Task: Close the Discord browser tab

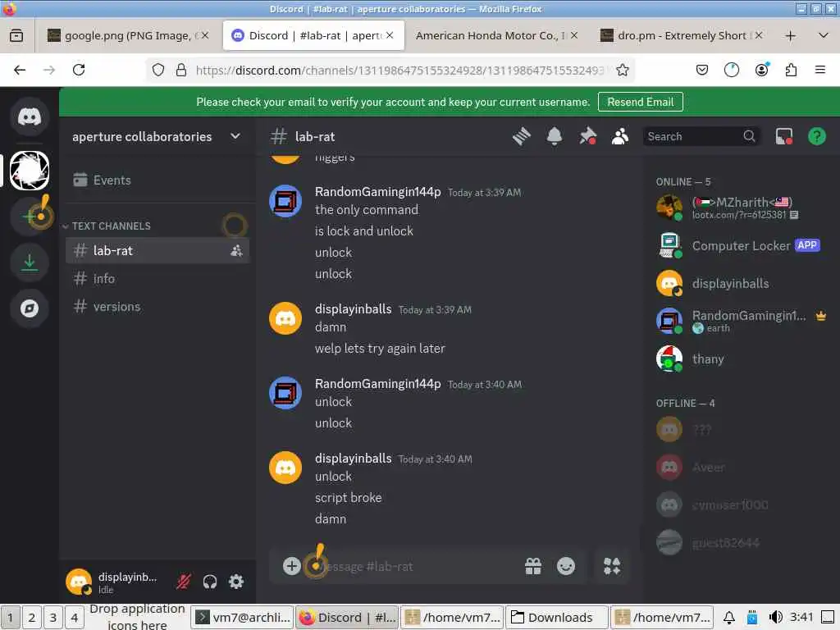Action: pyautogui.click(x=390, y=34)
